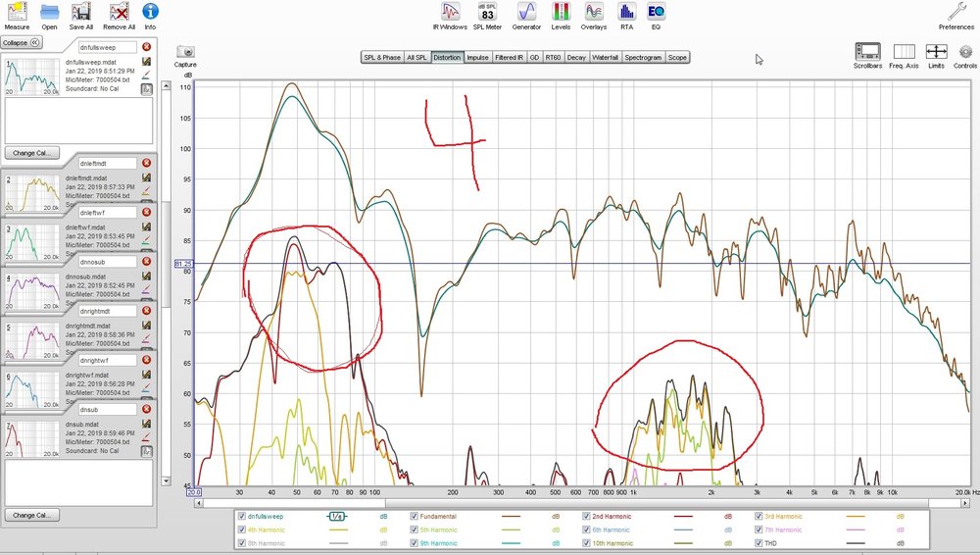
Task: Click the Remove All icon
Action: pos(119,16)
